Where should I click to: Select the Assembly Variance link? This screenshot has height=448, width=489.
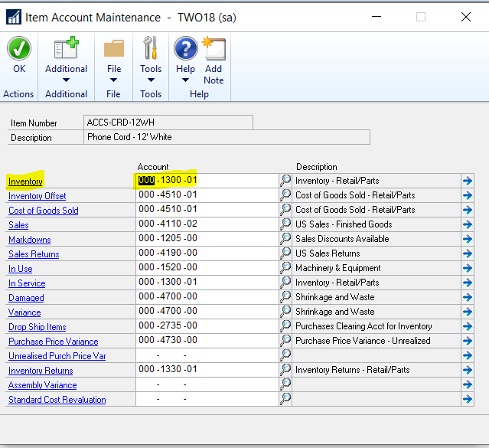pyautogui.click(x=42, y=385)
